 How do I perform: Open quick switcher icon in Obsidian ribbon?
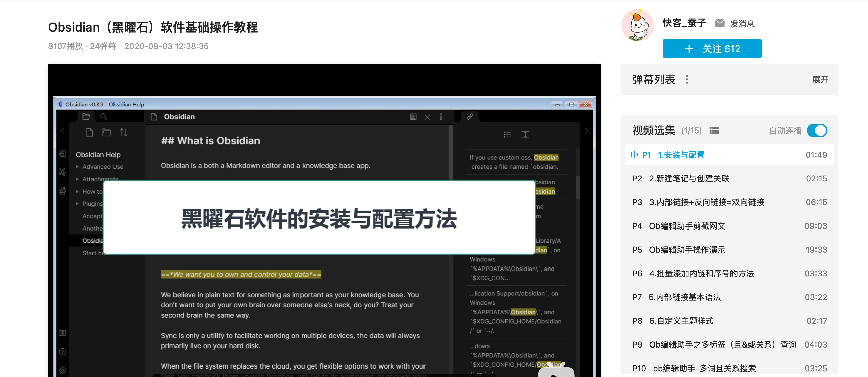coord(63,153)
